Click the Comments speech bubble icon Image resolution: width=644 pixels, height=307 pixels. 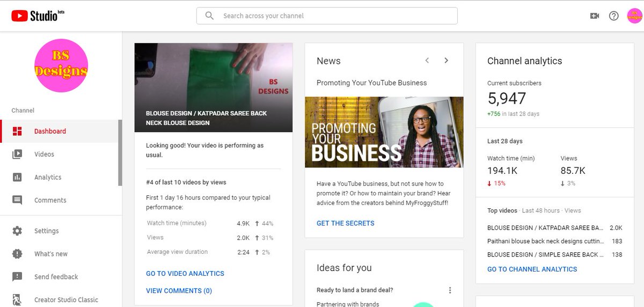pyautogui.click(x=17, y=200)
